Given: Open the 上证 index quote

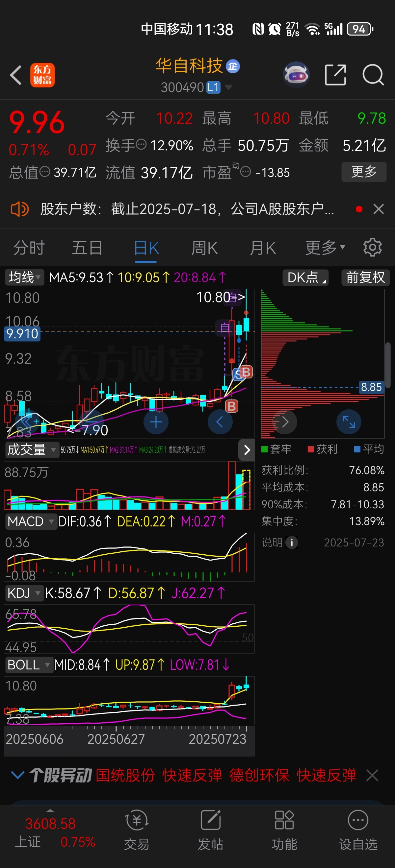Looking at the screenshot, I should click(x=55, y=832).
